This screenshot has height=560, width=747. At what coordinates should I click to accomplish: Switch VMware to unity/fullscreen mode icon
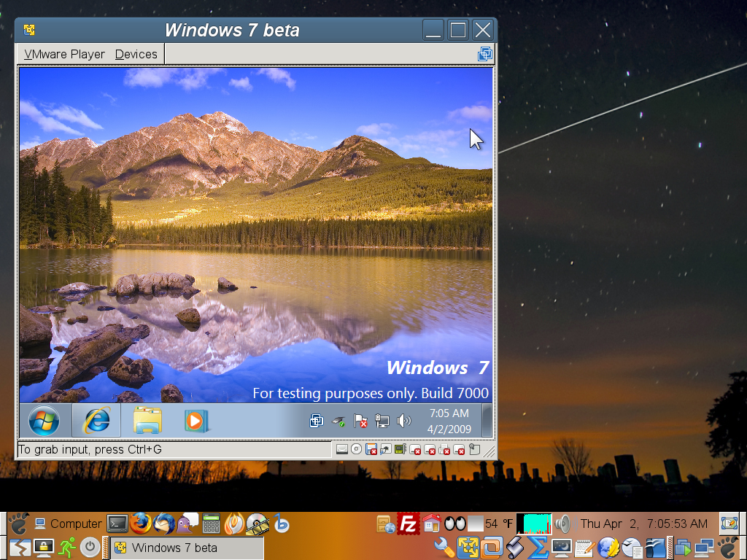pos(485,54)
